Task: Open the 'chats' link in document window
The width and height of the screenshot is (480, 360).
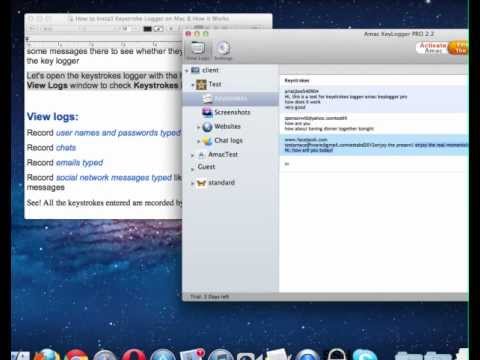Action: 66,148
